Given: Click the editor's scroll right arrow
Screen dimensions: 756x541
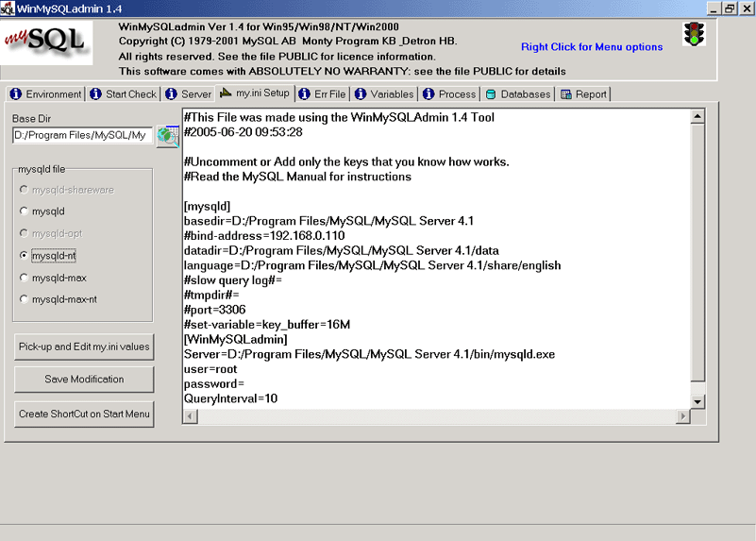Looking at the screenshot, I should point(682,416).
